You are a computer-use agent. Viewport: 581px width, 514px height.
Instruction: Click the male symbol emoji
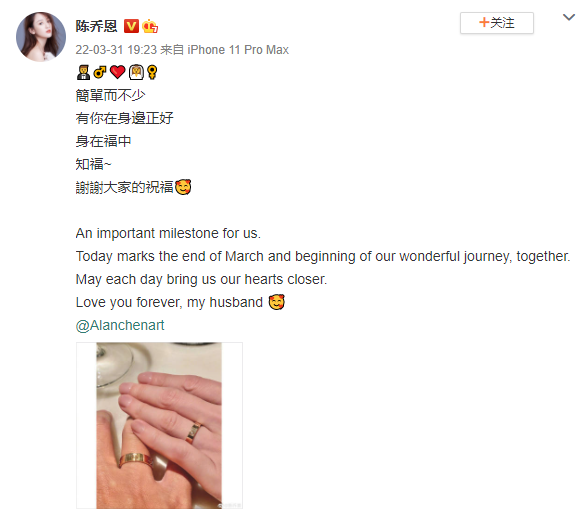tap(100, 72)
